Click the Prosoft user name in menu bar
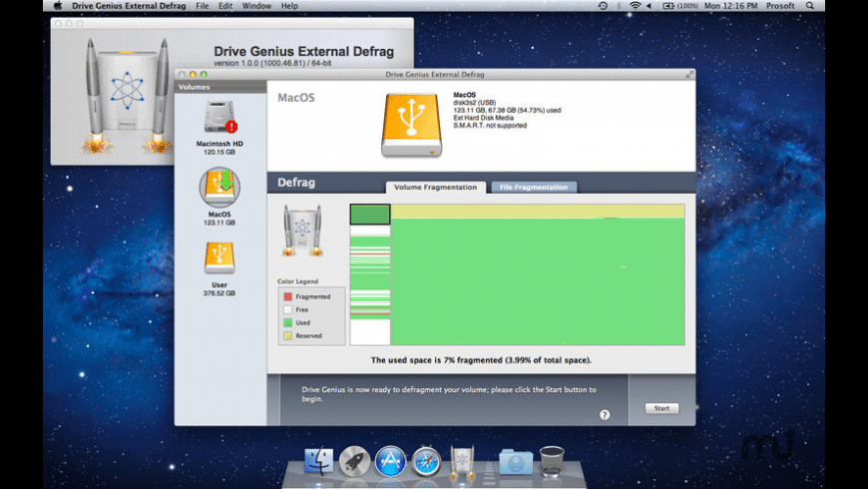The width and height of the screenshot is (868, 489). (x=780, y=6)
